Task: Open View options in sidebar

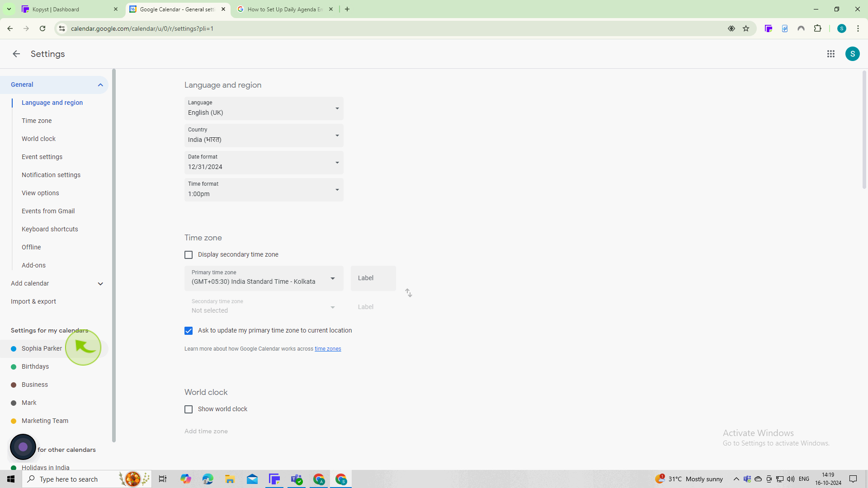Action: click(40, 193)
